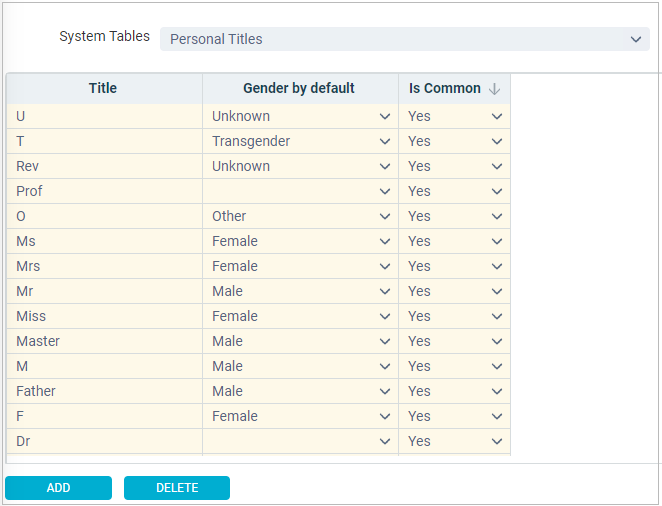Click the Is Common chevron for F row
662x506 pixels.
pos(497,417)
